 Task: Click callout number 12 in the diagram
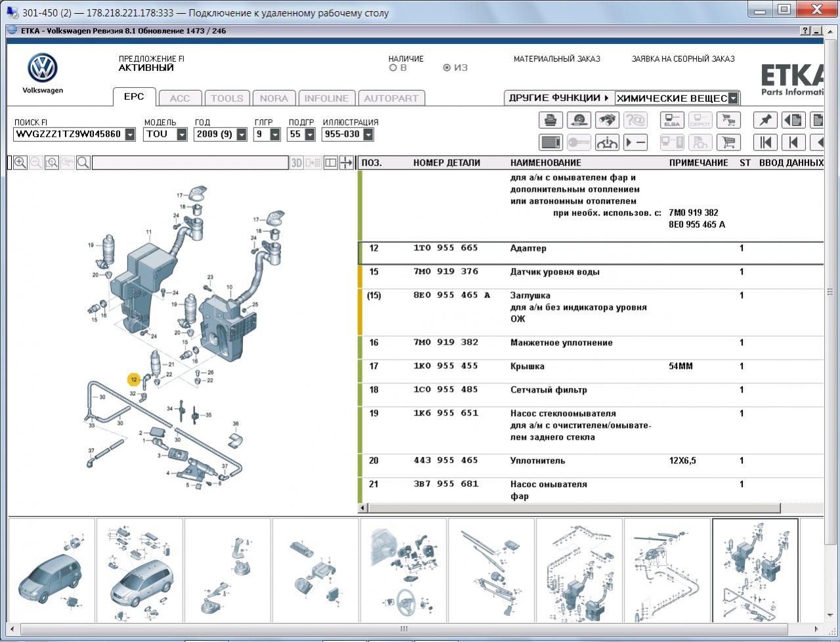(x=134, y=379)
